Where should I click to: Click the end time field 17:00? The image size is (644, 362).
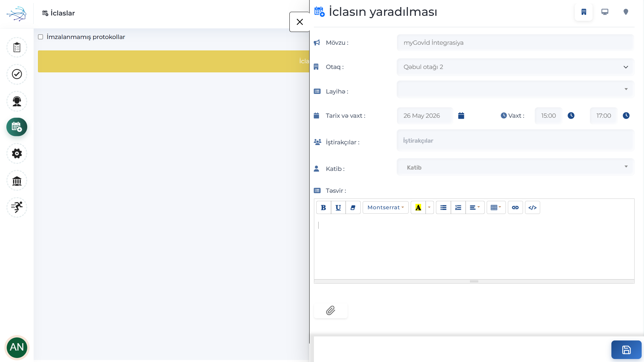coord(604,116)
